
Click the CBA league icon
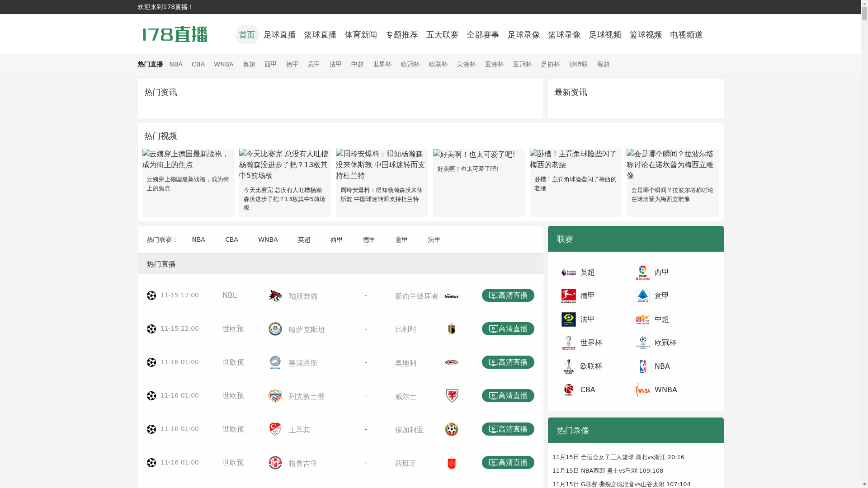point(569,390)
